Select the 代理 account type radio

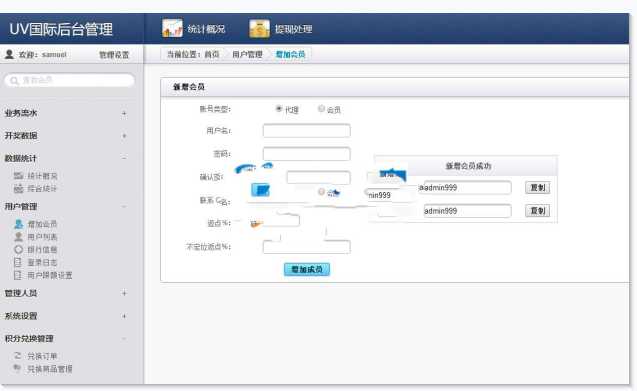click(x=279, y=109)
